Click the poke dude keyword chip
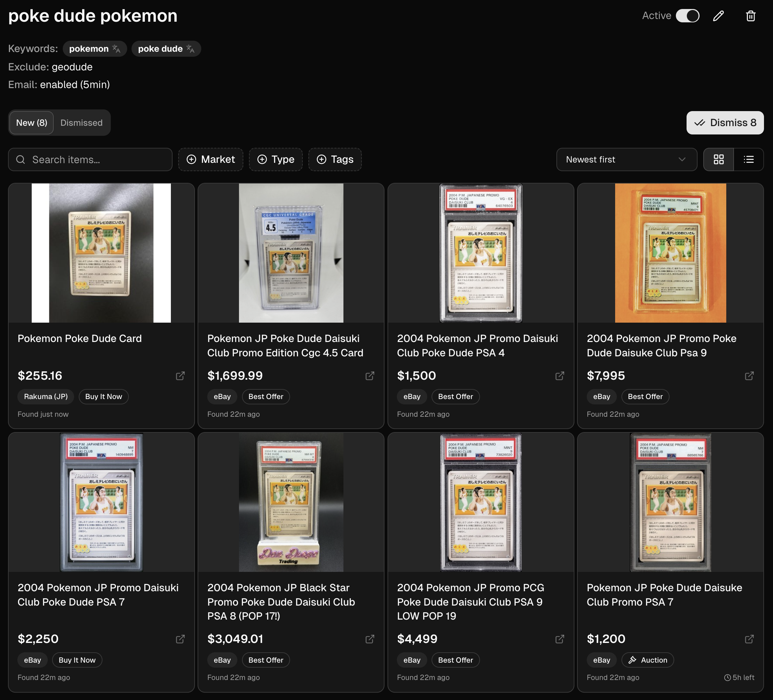Viewport: 773px width, 700px height. pyautogui.click(x=166, y=49)
